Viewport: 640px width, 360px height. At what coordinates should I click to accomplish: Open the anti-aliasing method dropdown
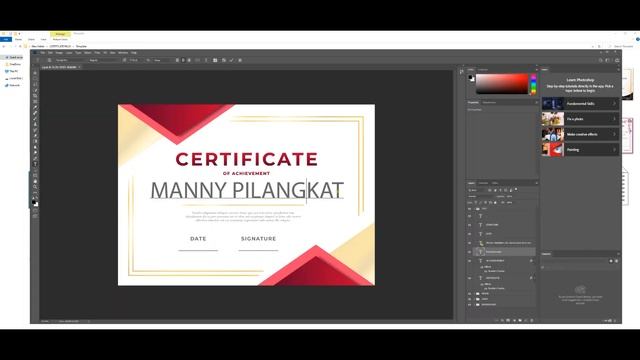[164, 60]
